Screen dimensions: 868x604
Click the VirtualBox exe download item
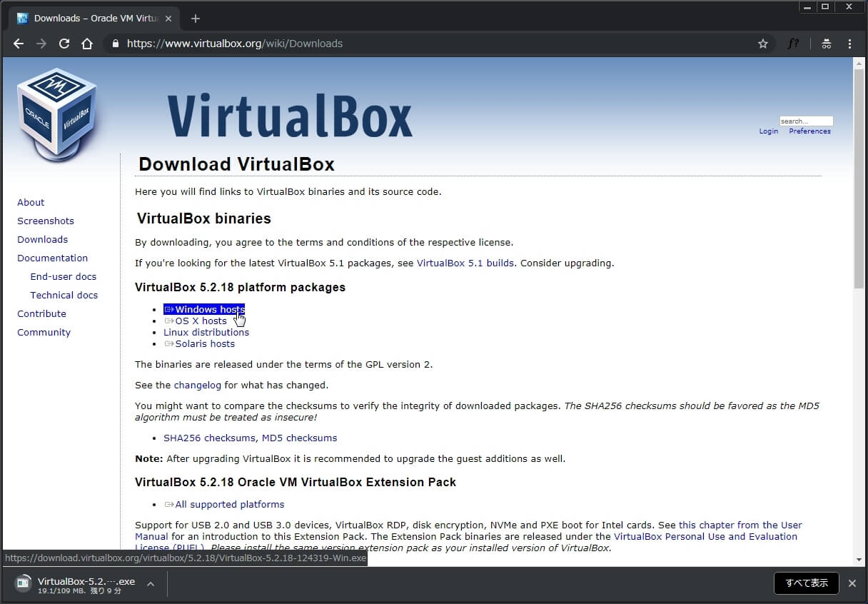click(79, 584)
